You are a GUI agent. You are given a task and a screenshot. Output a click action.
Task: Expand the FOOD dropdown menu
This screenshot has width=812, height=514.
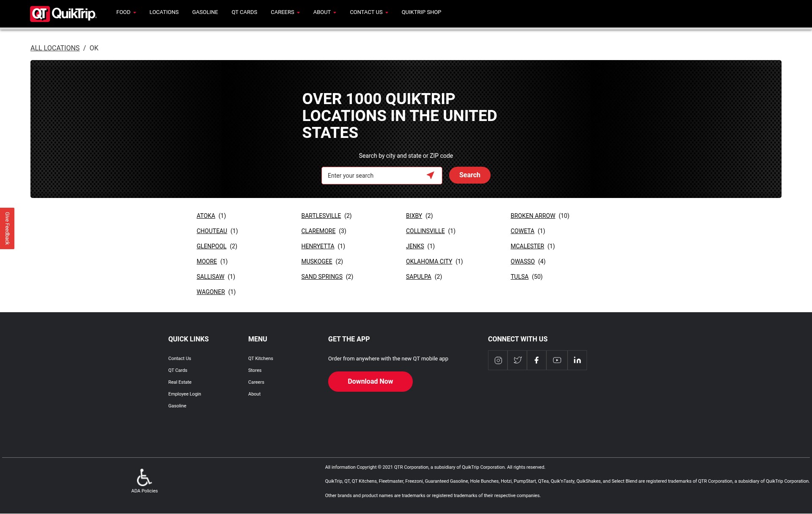pos(126,12)
